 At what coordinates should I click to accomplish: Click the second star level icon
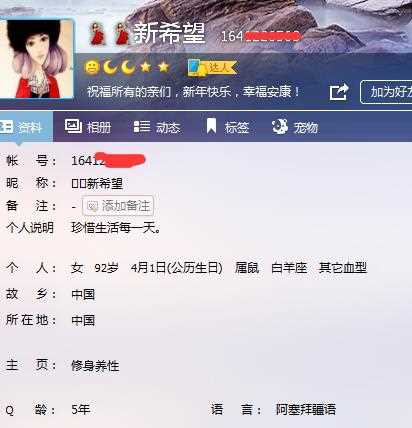[163, 67]
